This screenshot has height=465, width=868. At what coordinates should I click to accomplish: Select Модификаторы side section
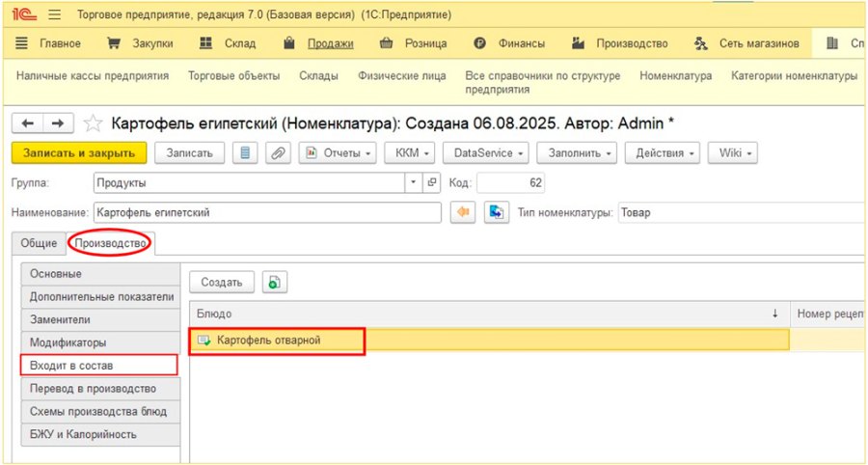[100, 342]
